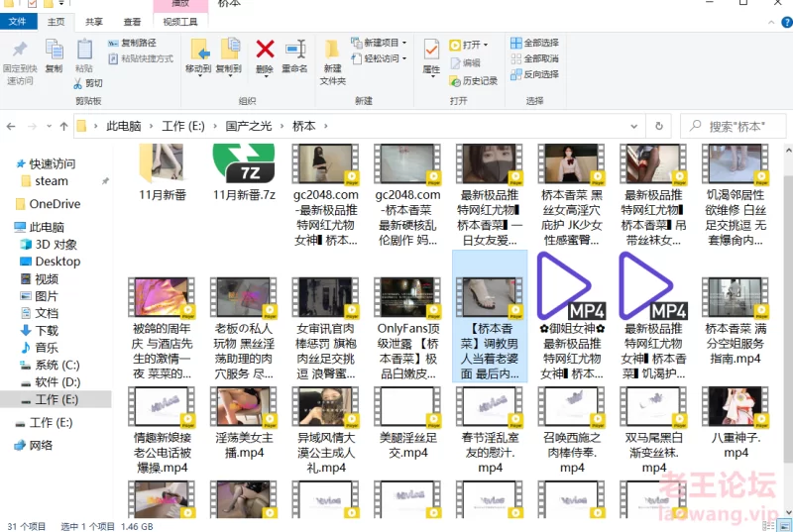Click 工作 (E:) in the address breadcrumb
Image resolution: width=793 pixels, height=532 pixels.
pos(183,126)
